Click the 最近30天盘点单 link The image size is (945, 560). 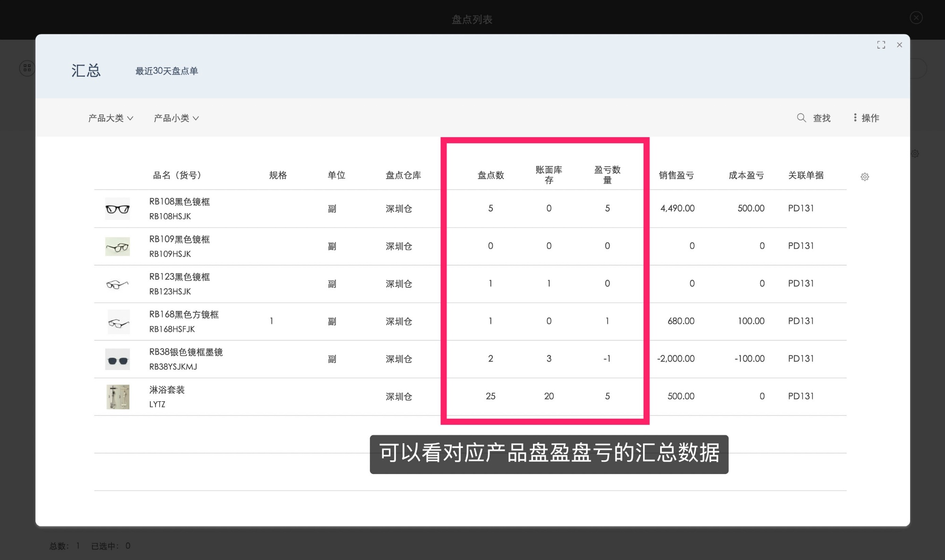click(167, 71)
